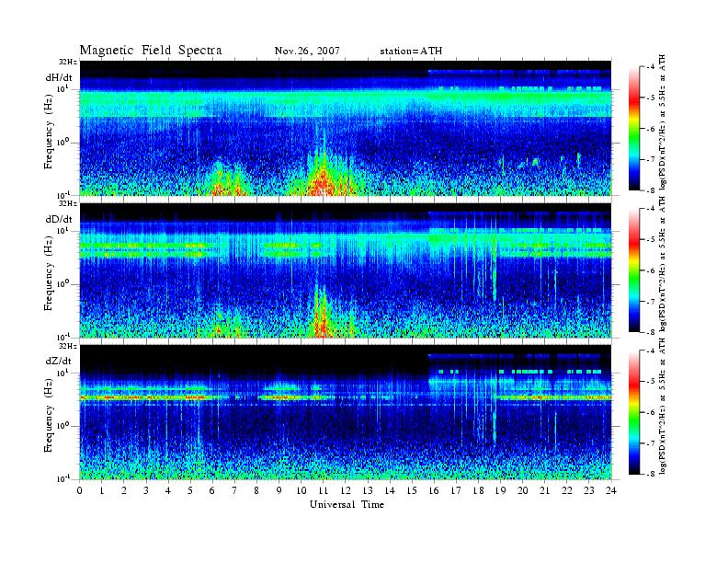Click hour tick "14" on the time axis
The height and width of the screenshot is (563, 728).
click(x=390, y=491)
